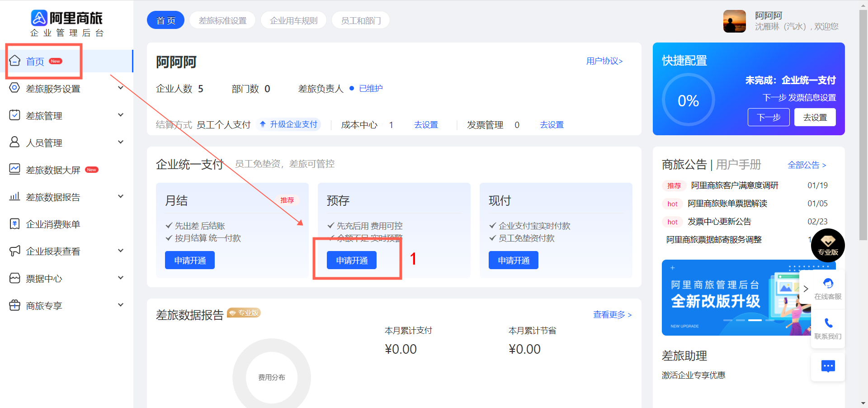Click the 企业报表查看 megaphone icon
Image resolution: width=868 pixels, height=408 pixels.
(14, 251)
